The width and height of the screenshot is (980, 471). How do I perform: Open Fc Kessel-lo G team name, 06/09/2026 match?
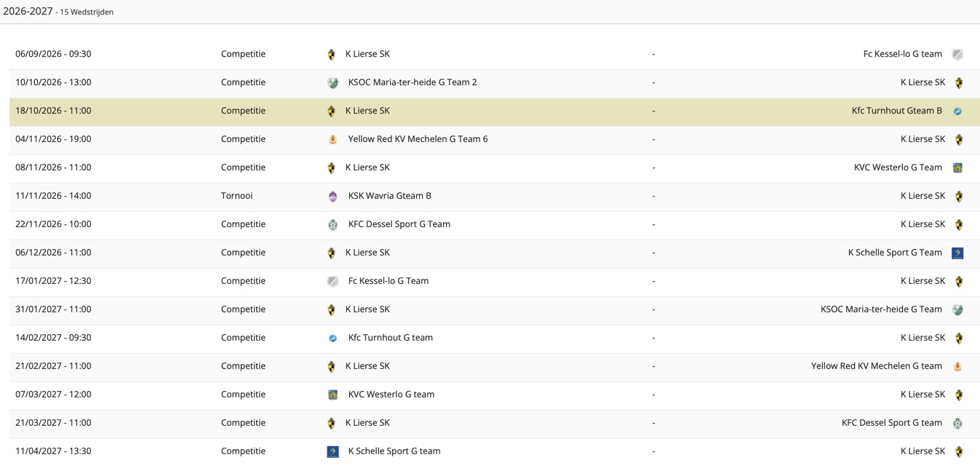(903, 54)
